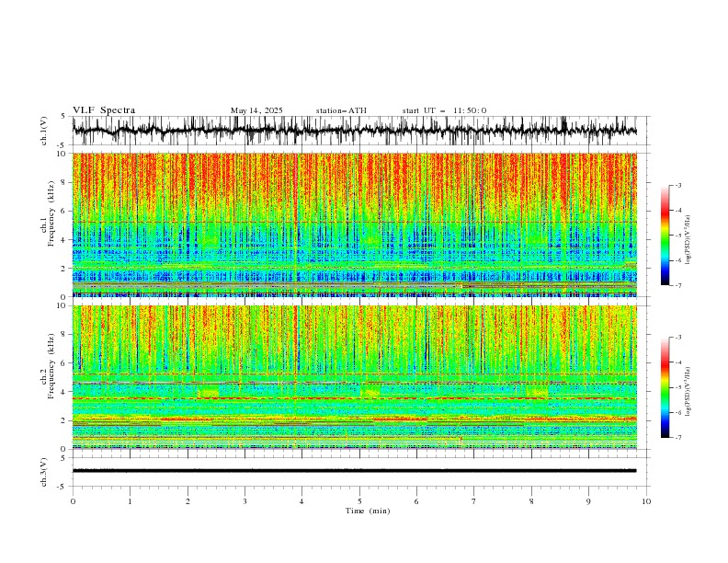Click the "ch.1(V)" waveform axis label
The height and width of the screenshot is (563, 728).
(x=44, y=131)
